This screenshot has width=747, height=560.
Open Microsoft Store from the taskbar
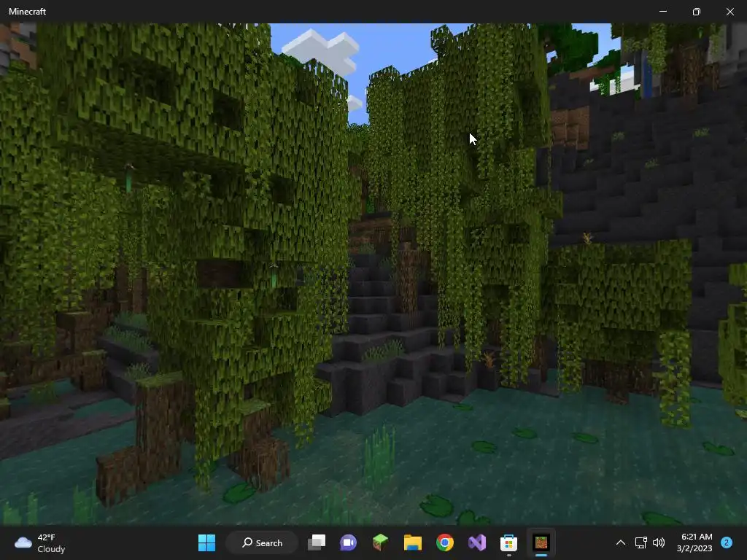(x=508, y=542)
